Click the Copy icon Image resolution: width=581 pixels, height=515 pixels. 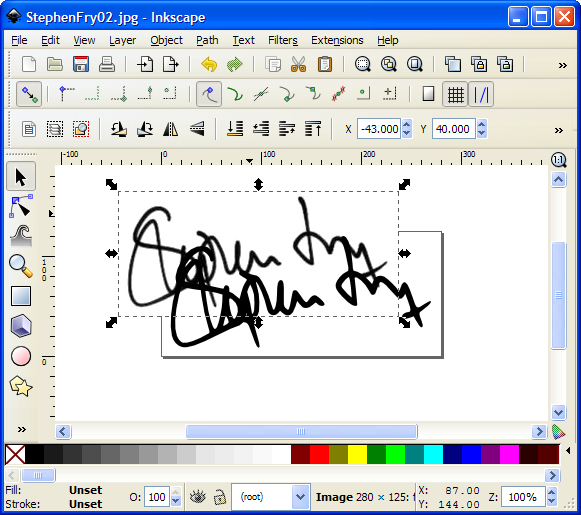[x=273, y=64]
